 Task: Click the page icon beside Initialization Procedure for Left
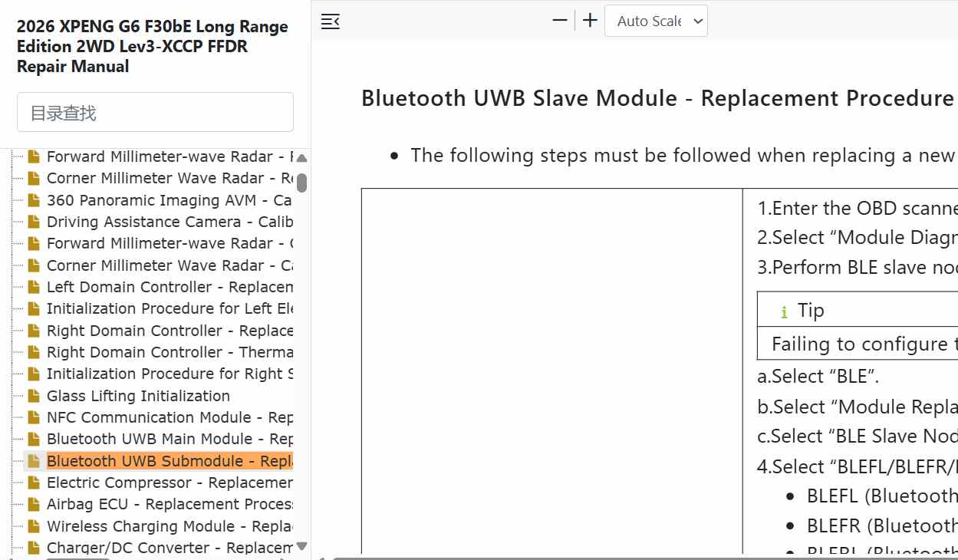coord(33,308)
